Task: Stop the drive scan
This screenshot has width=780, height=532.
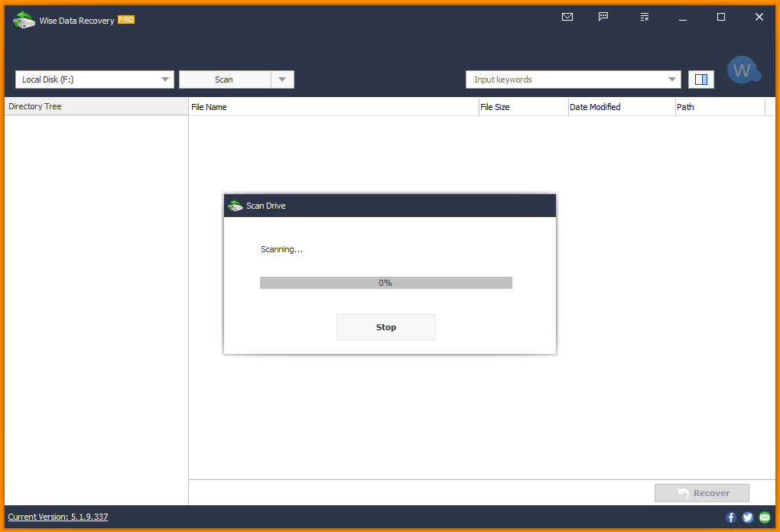Action: (x=386, y=327)
